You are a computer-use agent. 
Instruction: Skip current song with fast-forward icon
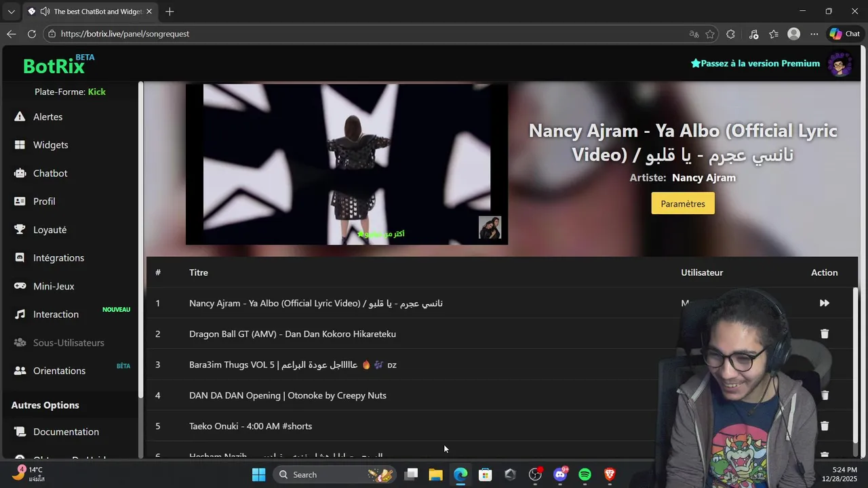coord(825,303)
